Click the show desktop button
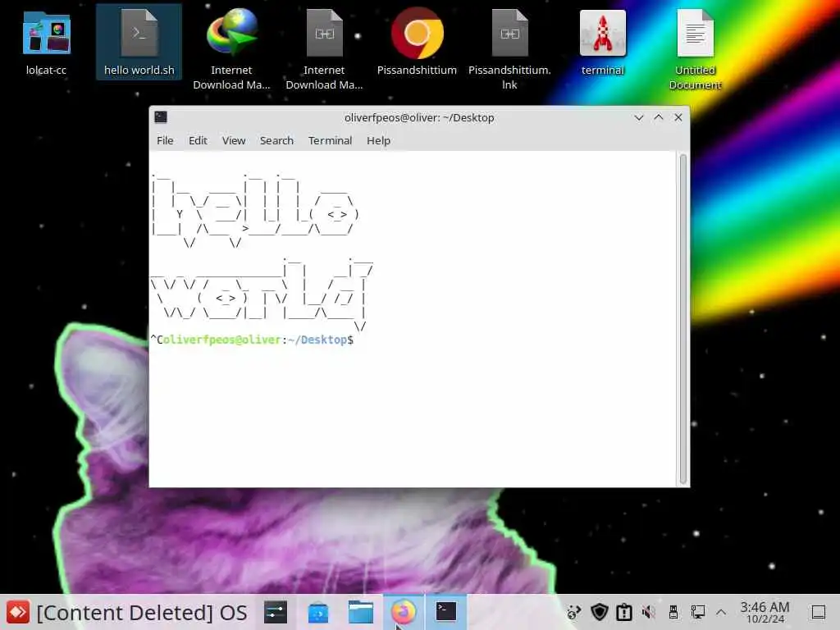This screenshot has height=630, width=840. [x=819, y=612]
